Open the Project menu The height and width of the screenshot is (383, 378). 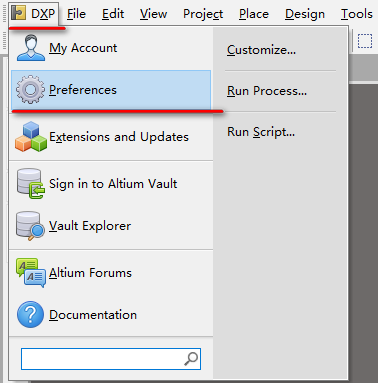coord(203,14)
